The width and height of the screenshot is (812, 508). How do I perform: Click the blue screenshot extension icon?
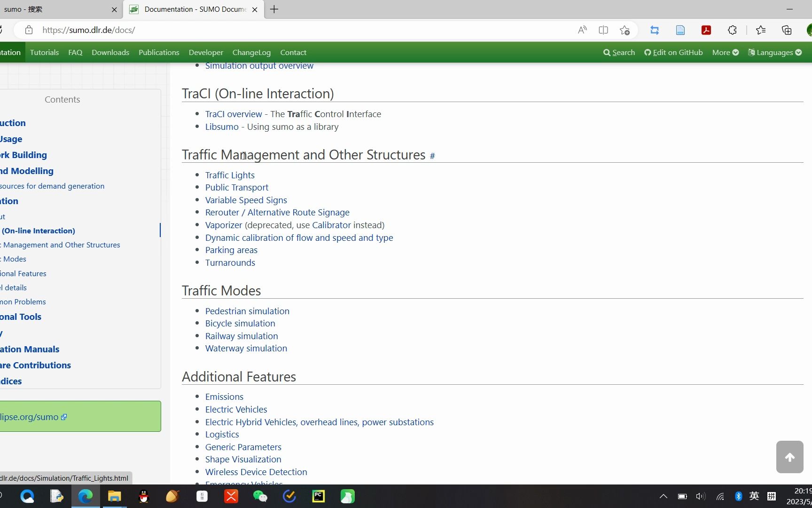655,30
